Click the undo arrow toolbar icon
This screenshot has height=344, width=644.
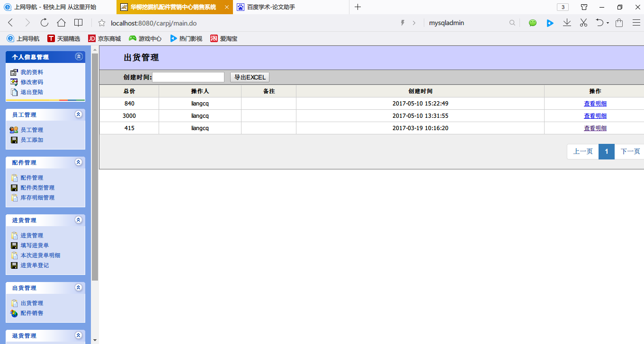[599, 23]
